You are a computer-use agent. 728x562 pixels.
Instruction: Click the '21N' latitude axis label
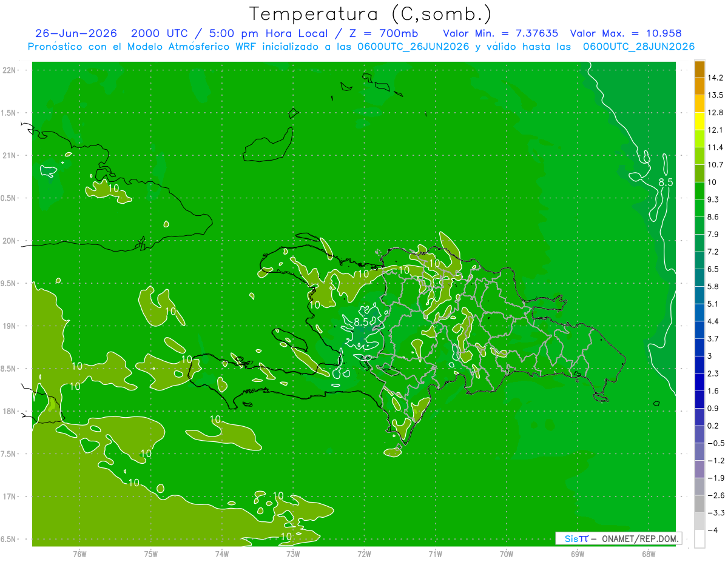coord(10,156)
